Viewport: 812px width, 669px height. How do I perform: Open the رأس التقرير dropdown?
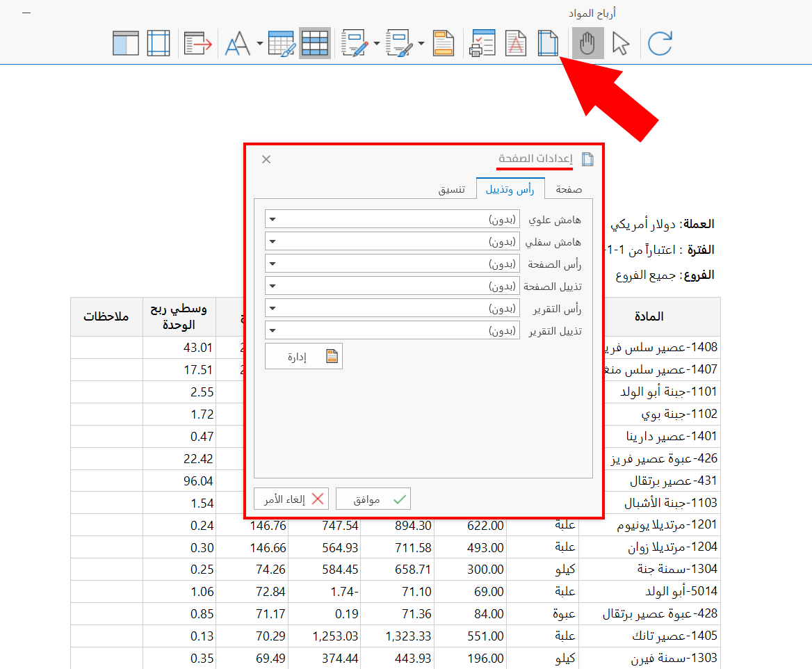tap(392, 308)
